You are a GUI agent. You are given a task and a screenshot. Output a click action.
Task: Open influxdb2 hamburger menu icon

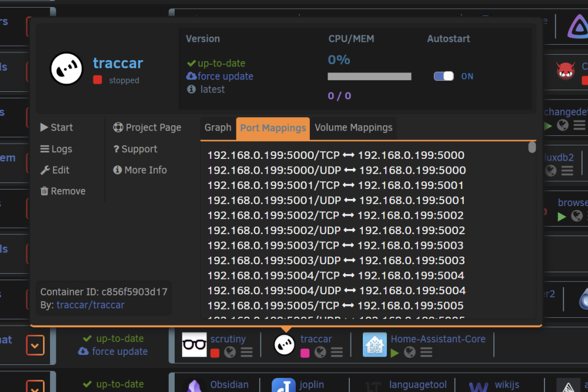567,171
